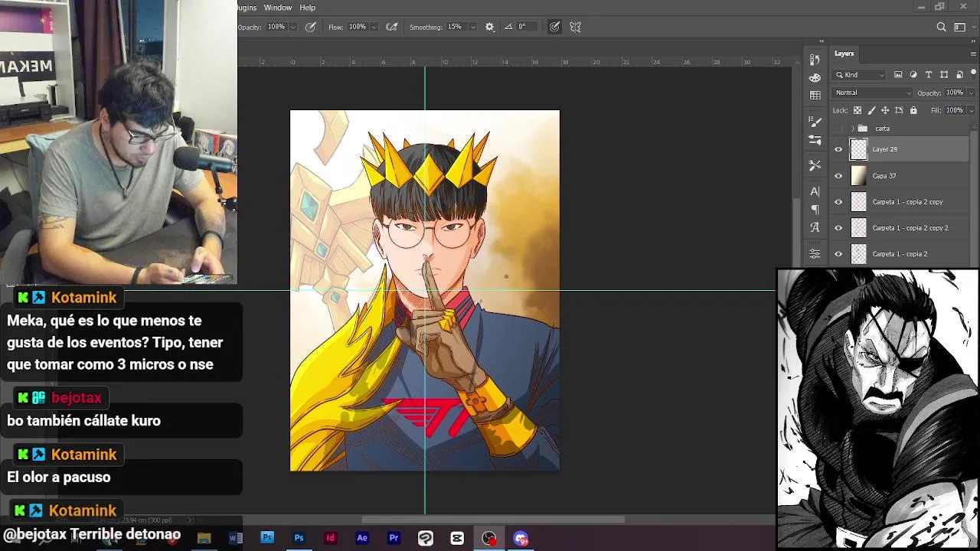Click the horizontal canvas scrollbar
The image size is (980, 551).
coord(493,520)
